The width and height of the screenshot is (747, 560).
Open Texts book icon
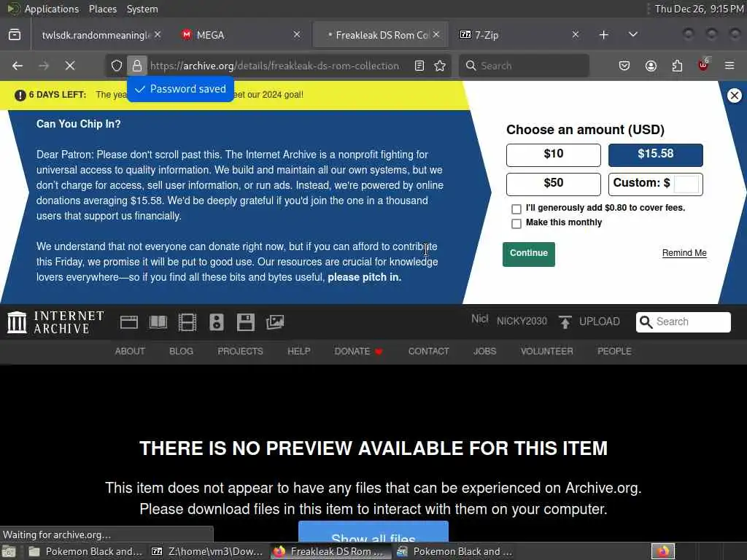(158, 322)
